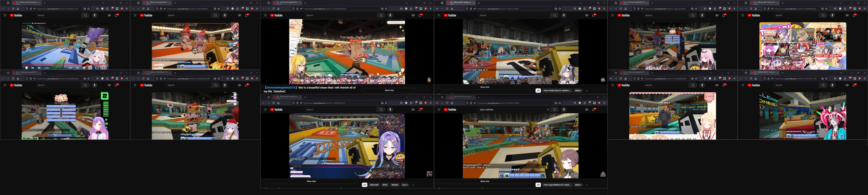This screenshot has height=195, width=868.
Task: Open notifications bell in the sakuramiko35 window
Action: [x=247, y=15]
